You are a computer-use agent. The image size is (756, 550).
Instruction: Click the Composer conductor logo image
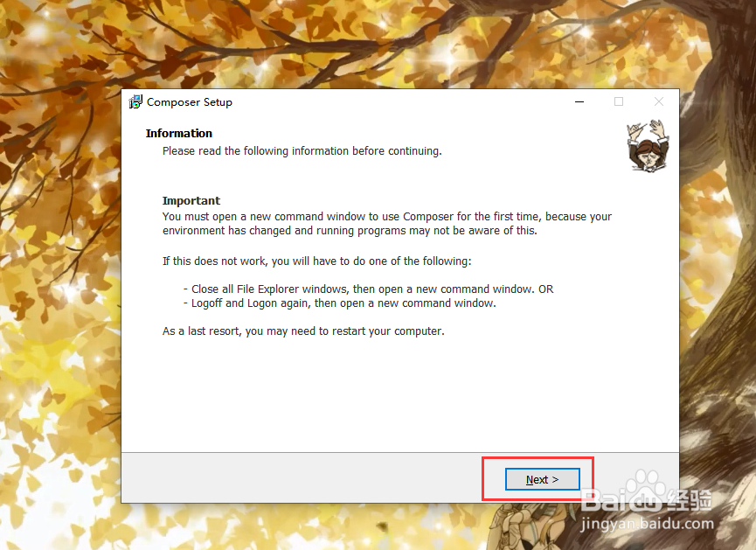(648, 146)
